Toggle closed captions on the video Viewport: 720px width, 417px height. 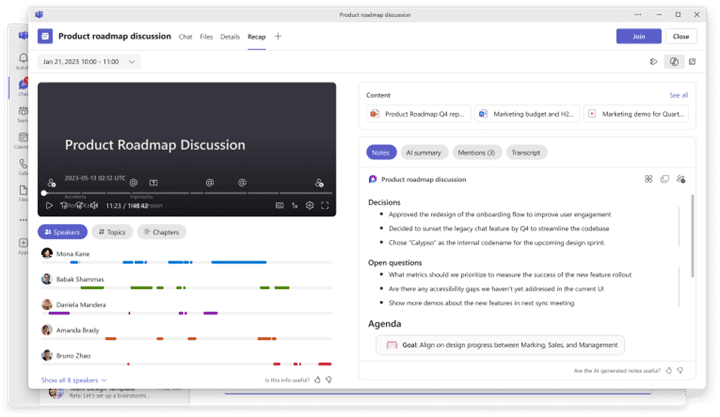point(279,205)
